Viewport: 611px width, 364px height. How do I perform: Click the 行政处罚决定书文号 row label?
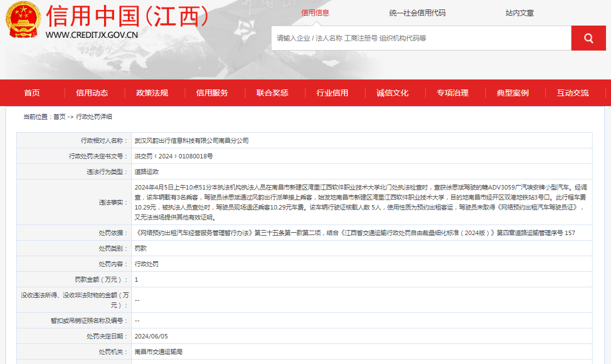[x=98, y=156]
